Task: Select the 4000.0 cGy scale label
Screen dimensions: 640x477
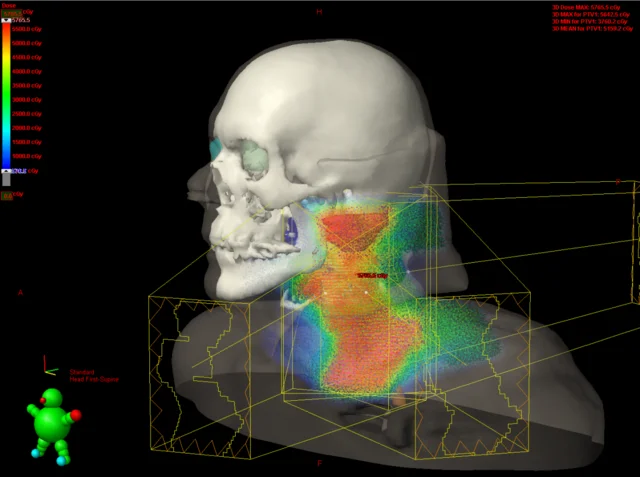Action: [x=27, y=71]
